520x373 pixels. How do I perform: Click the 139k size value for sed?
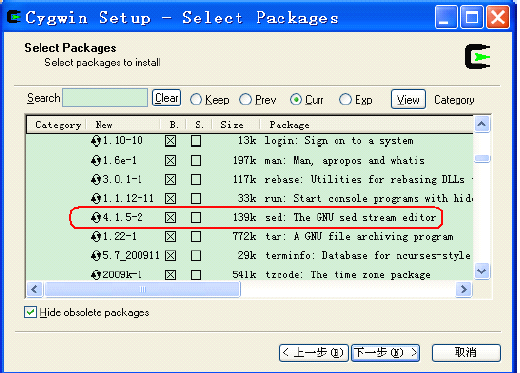click(x=244, y=218)
